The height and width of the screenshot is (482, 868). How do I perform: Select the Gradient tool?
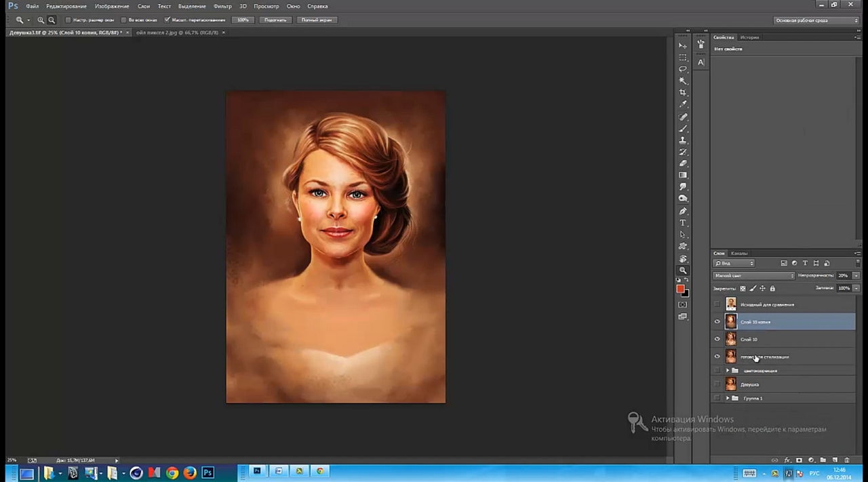(x=683, y=175)
